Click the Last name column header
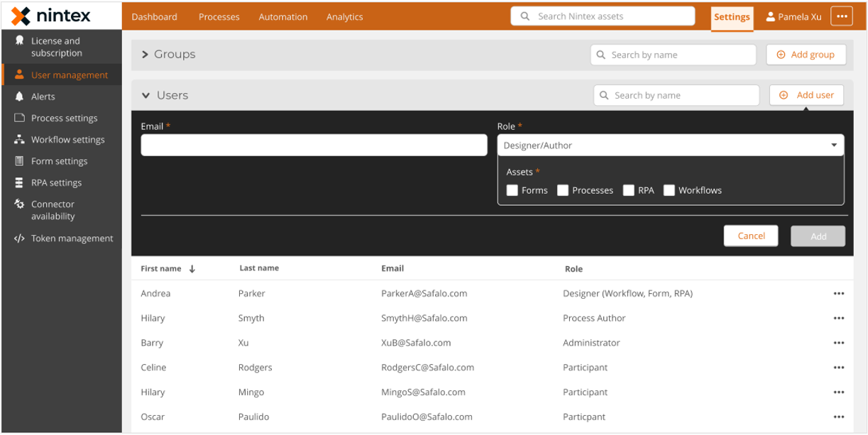 pyautogui.click(x=259, y=268)
